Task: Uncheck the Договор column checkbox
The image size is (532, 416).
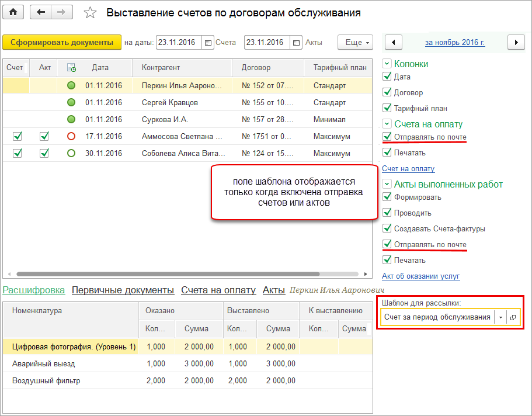Action: (387, 92)
